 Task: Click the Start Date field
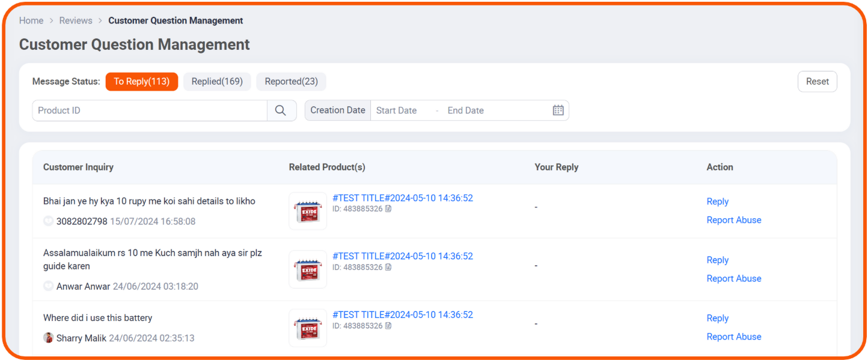(x=397, y=111)
